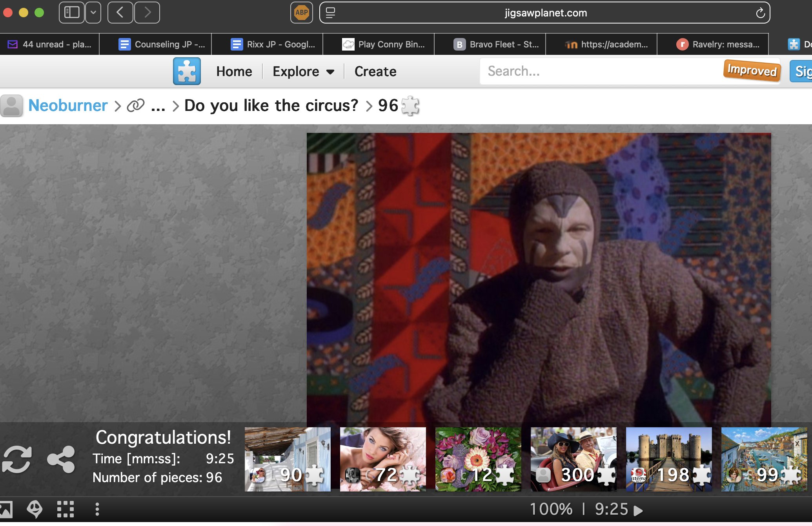Restart puzzle with the refresh arrows icon
Screen dimensions: 812x526
[x=16, y=459]
